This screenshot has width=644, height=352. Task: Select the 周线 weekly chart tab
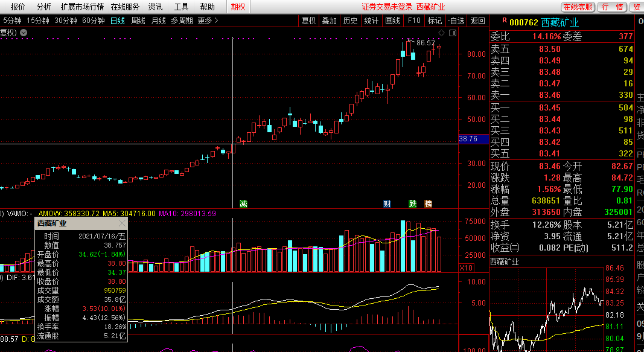tap(138, 21)
